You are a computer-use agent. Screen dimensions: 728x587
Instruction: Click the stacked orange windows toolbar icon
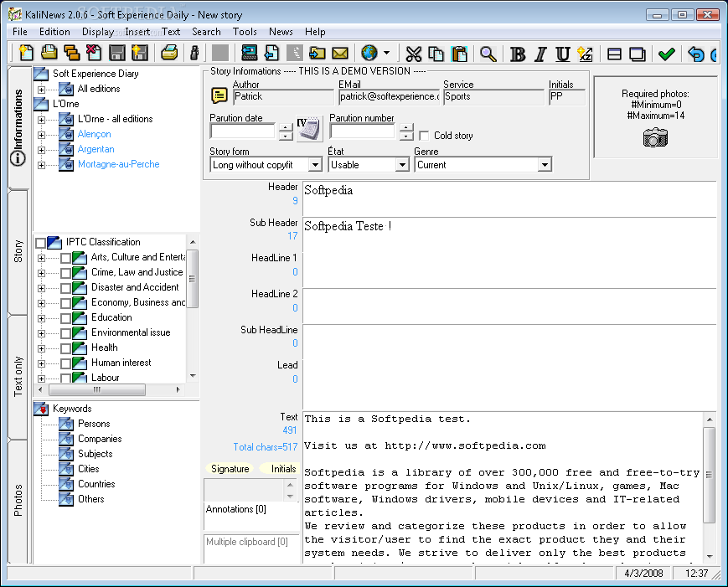point(71,53)
